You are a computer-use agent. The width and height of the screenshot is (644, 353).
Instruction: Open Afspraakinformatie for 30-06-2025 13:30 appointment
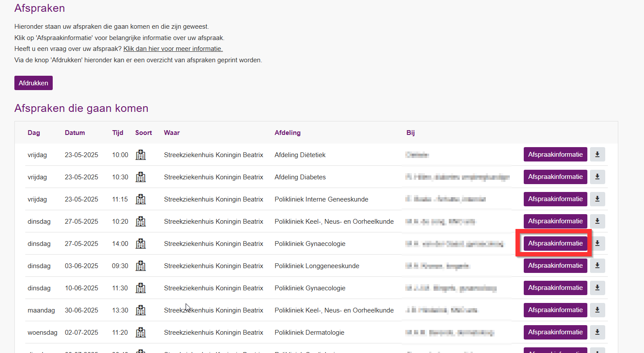click(556, 310)
